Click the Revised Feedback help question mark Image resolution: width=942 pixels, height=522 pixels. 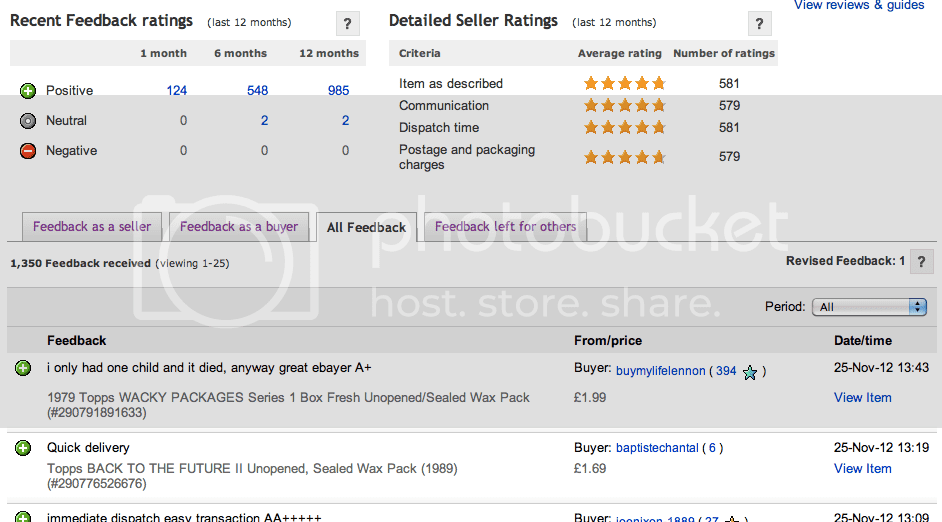(921, 262)
